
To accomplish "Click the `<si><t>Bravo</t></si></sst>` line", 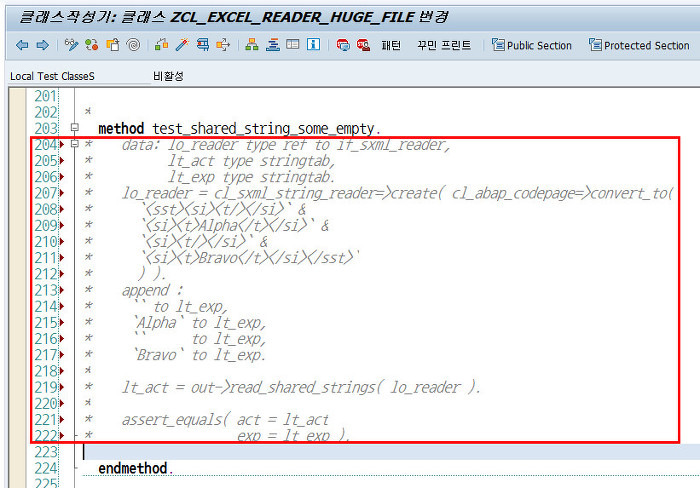I will click(x=250, y=258).
